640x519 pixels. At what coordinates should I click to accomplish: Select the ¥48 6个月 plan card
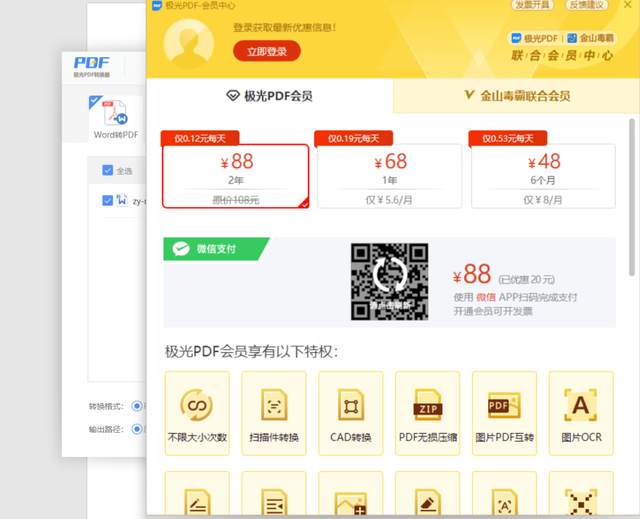click(x=543, y=176)
